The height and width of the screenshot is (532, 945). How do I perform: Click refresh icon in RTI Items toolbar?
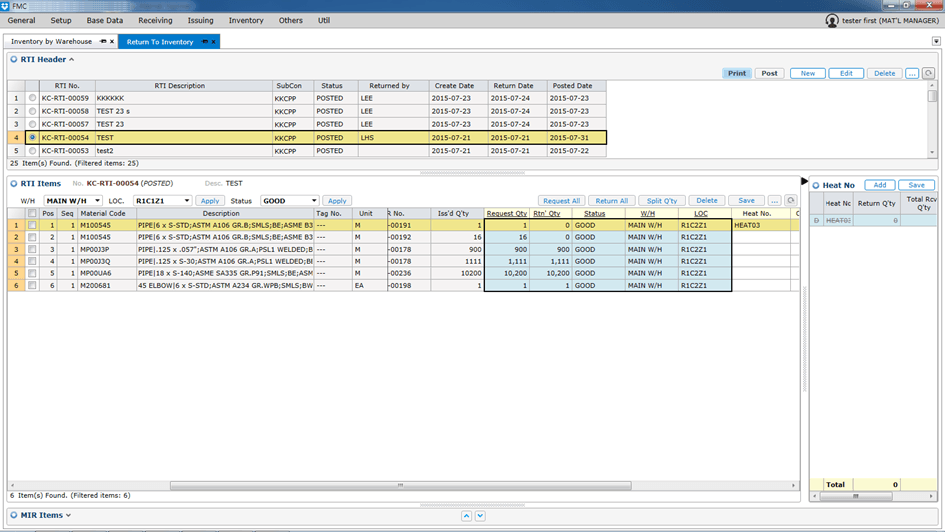click(x=790, y=201)
